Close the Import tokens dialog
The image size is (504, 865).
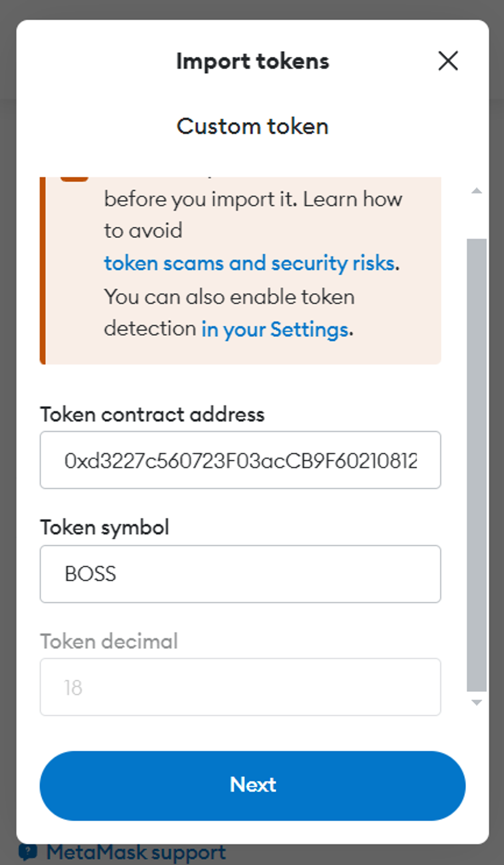(x=448, y=61)
